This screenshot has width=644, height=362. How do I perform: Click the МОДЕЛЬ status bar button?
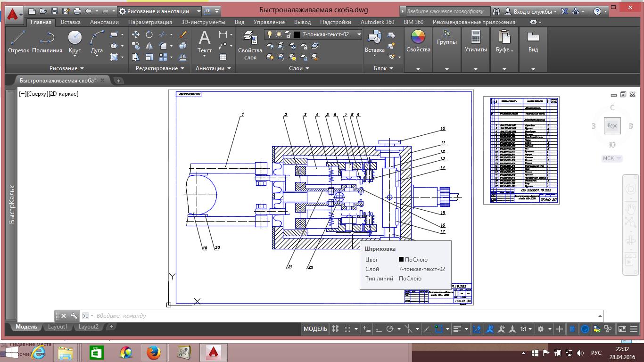[x=315, y=329]
